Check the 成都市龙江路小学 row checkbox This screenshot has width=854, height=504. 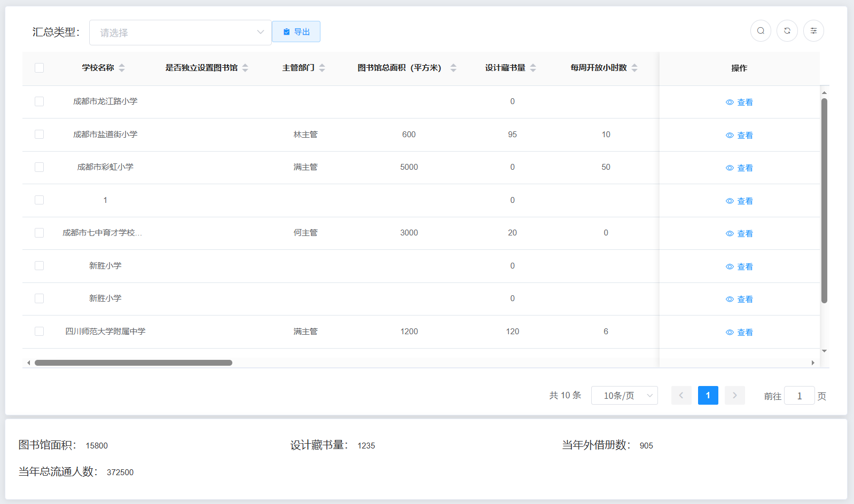pos(39,101)
